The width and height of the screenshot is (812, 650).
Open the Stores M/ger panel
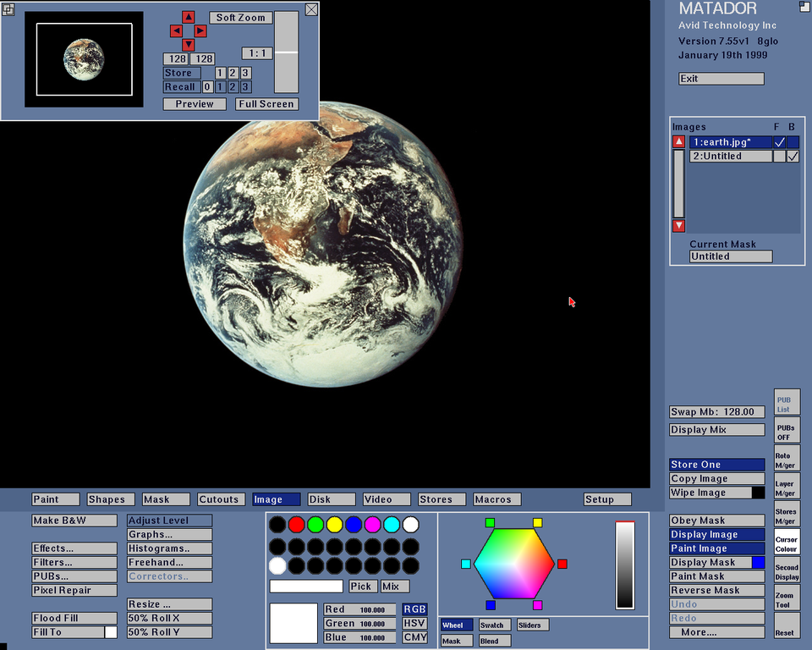point(787,515)
